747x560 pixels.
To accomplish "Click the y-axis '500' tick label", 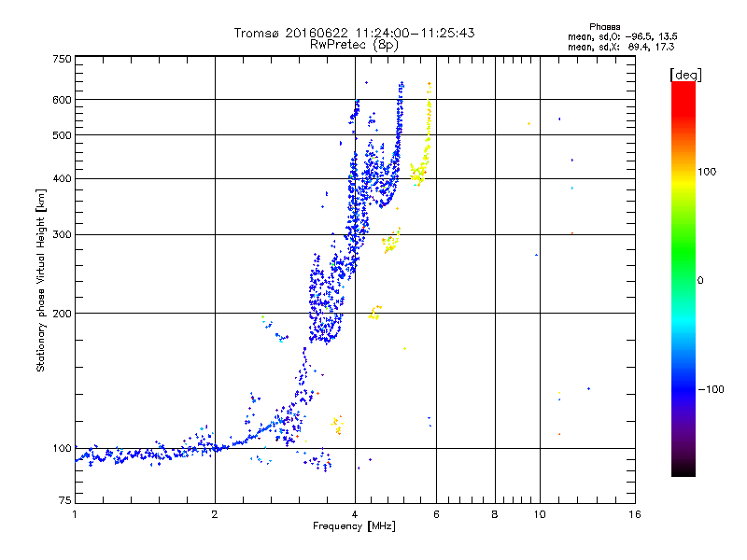I will (62, 135).
